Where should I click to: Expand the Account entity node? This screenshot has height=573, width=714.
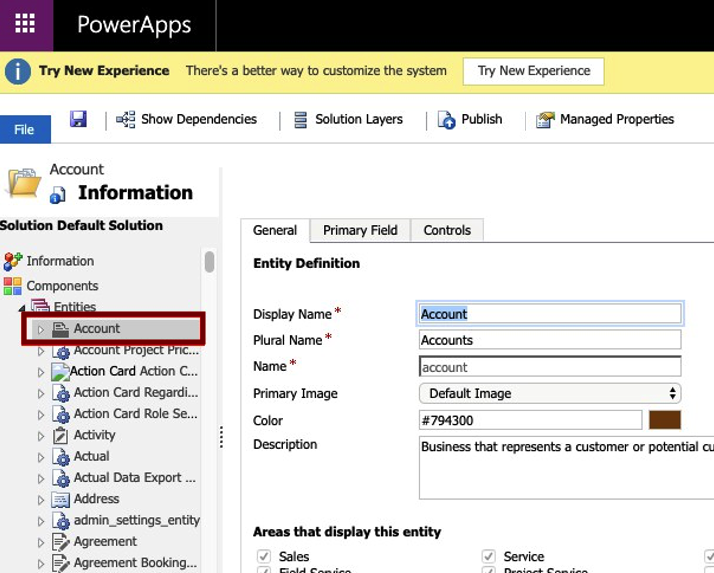(x=41, y=329)
